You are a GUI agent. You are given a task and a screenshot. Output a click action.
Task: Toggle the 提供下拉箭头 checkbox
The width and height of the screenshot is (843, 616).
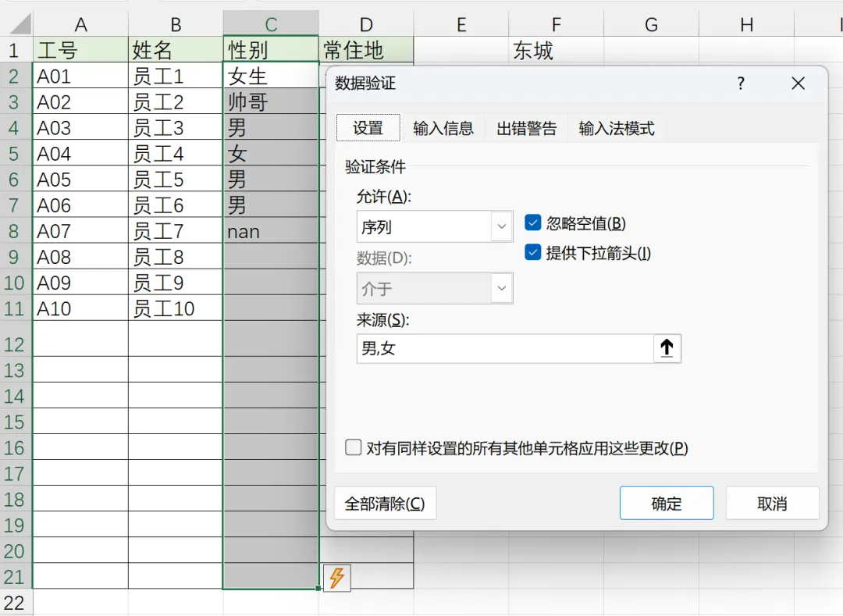tap(532, 252)
